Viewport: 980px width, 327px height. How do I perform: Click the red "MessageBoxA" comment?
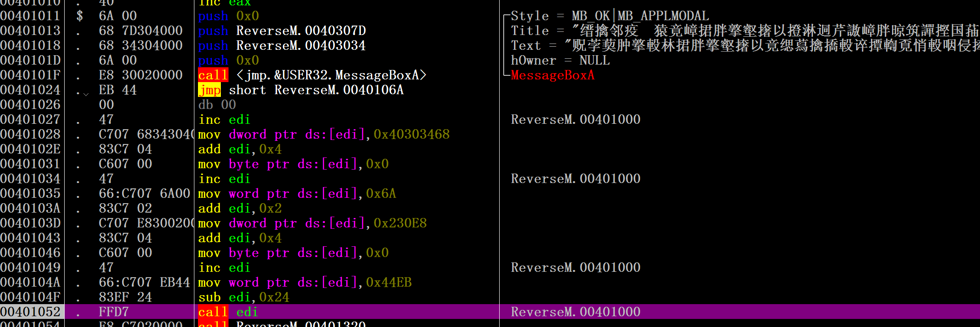pyautogui.click(x=553, y=75)
